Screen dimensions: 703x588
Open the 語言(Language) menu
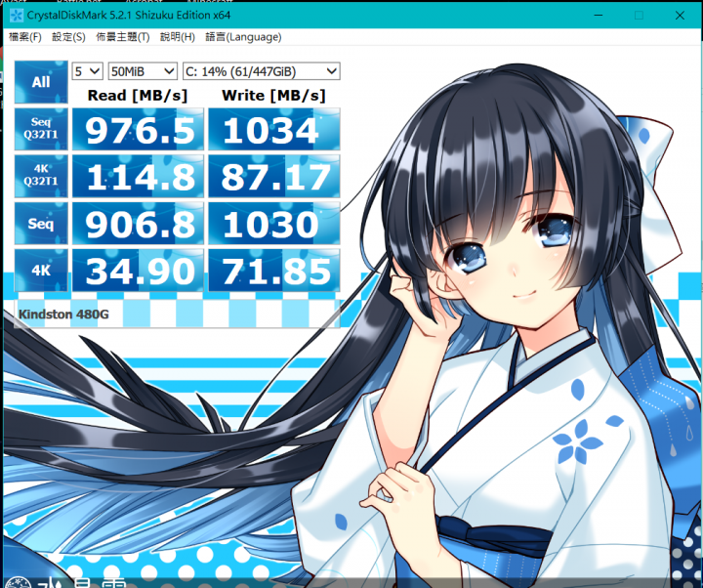tap(243, 37)
